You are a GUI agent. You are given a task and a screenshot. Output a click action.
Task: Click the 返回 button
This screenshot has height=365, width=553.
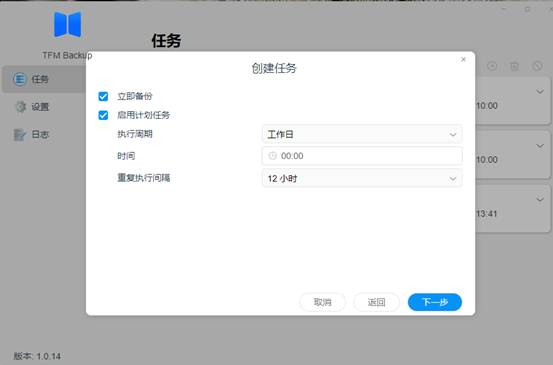pos(376,302)
